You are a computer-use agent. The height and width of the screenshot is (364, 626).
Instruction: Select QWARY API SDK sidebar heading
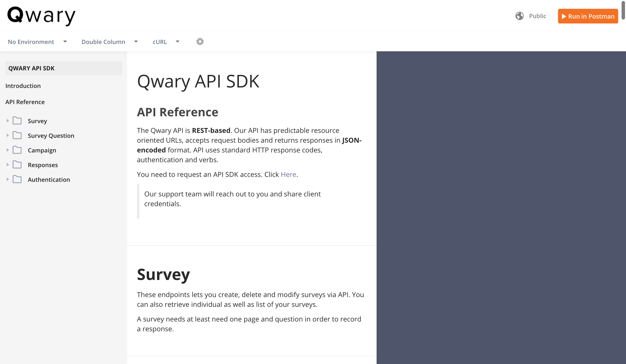64,68
